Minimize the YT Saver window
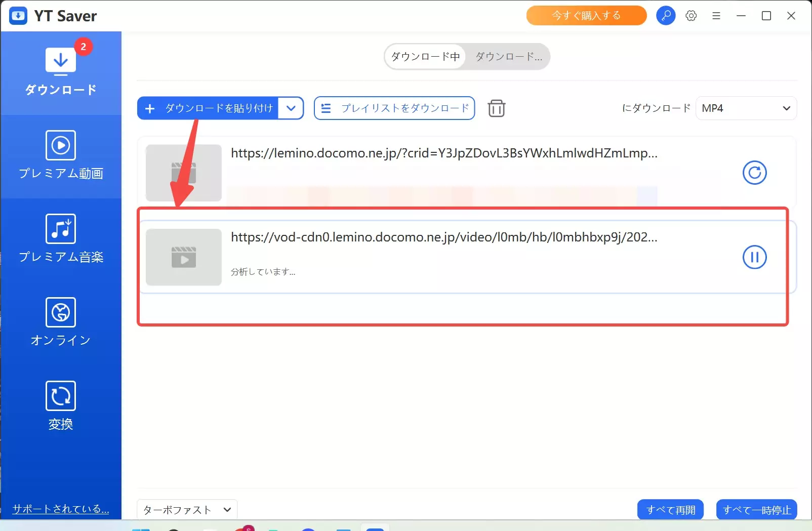The height and width of the screenshot is (531, 812). tap(741, 16)
